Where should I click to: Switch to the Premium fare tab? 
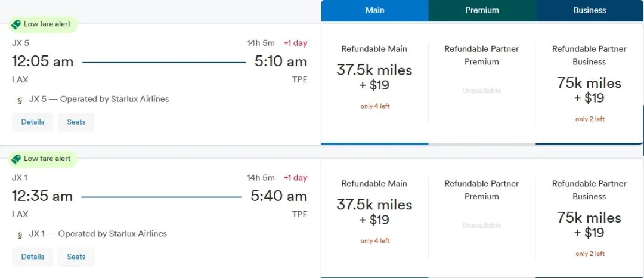[482, 10]
